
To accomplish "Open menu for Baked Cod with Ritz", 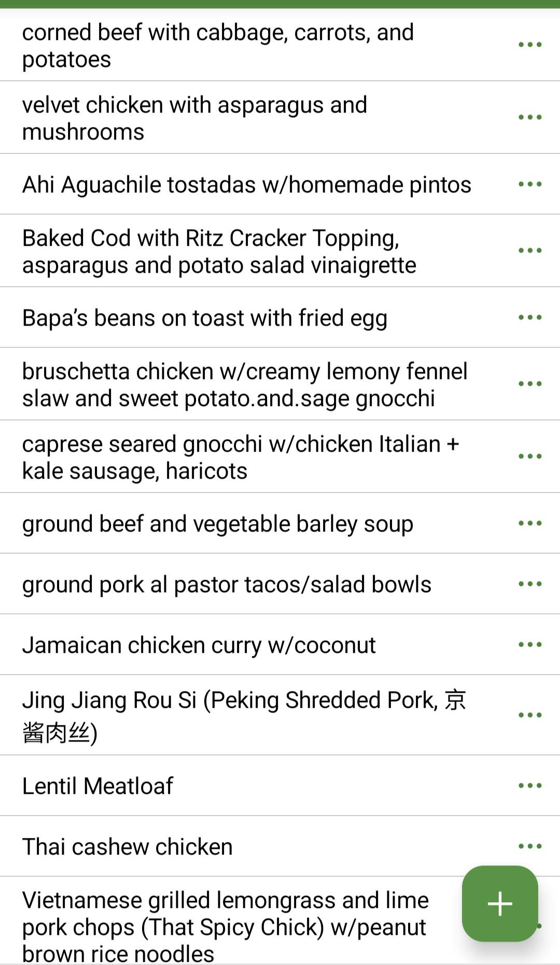I will click(530, 250).
